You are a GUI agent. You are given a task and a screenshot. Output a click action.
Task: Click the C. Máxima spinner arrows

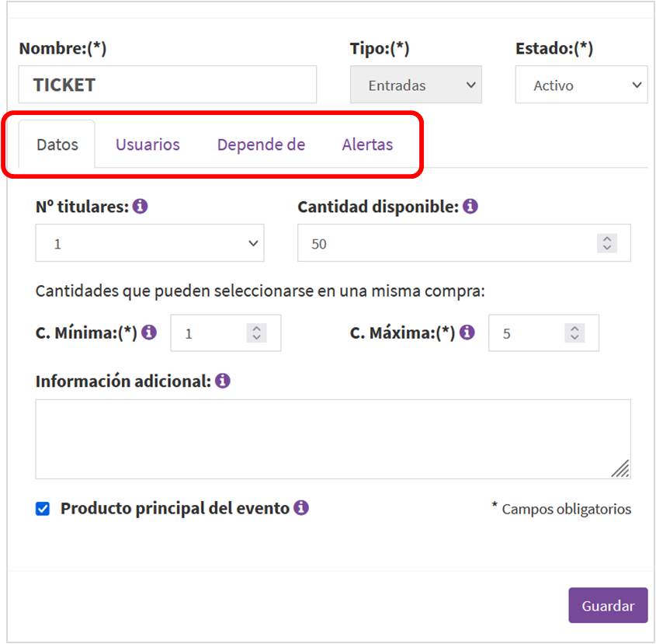[x=574, y=333]
